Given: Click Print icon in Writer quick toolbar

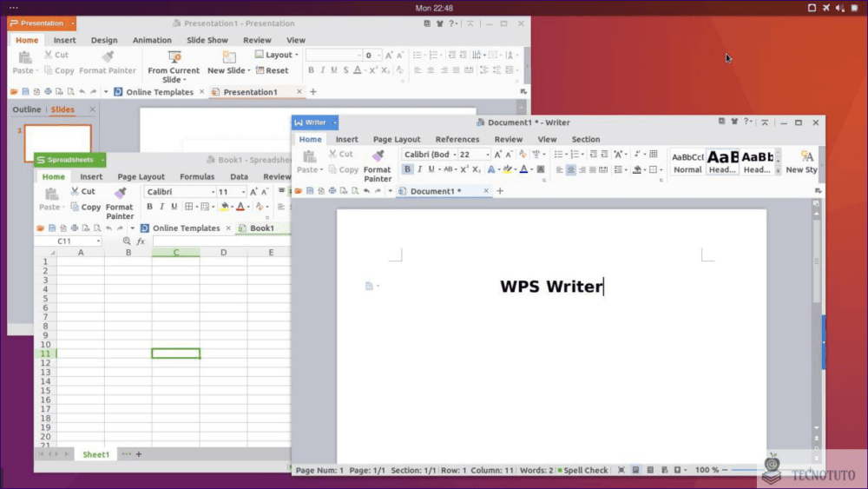Looking at the screenshot, I should pyautogui.click(x=332, y=191).
